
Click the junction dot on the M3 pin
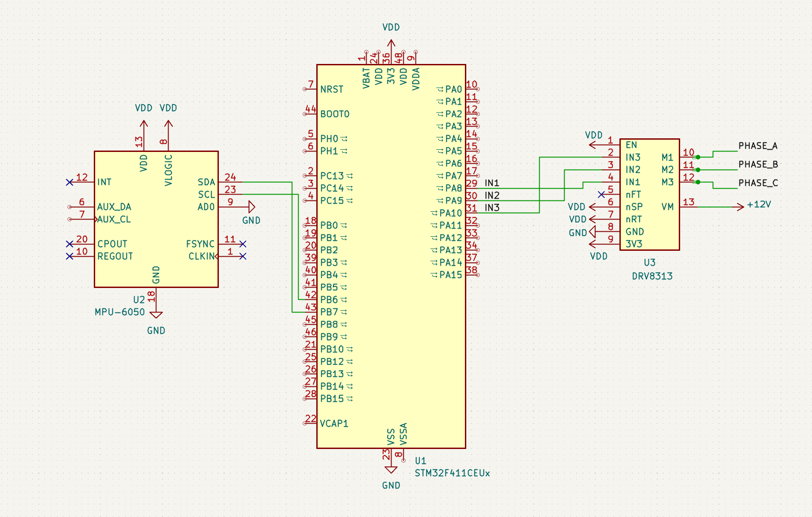(x=698, y=182)
